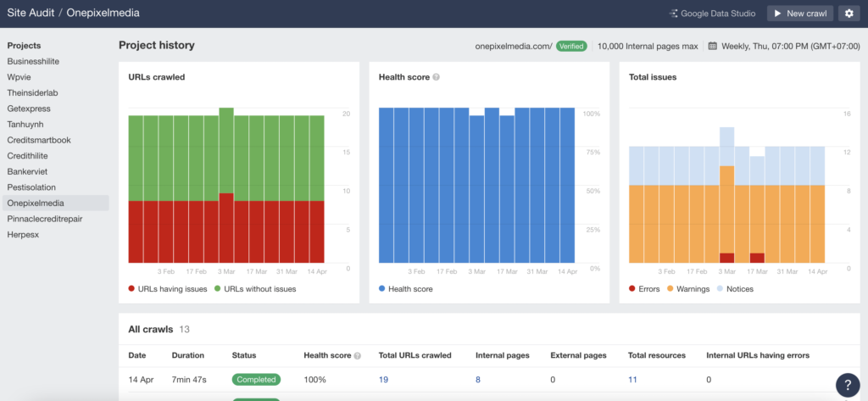Image resolution: width=868 pixels, height=401 pixels.
Task: Go to Site Audit breadcrumb
Action: tap(31, 13)
